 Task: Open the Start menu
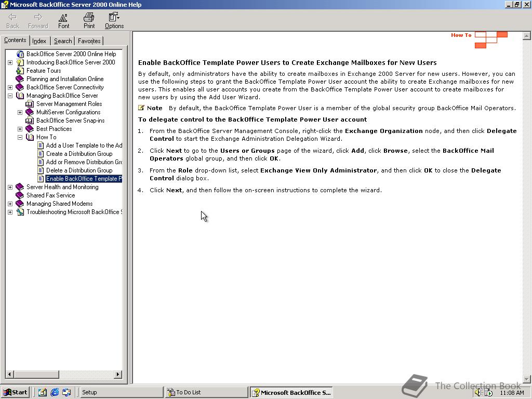pos(15,392)
